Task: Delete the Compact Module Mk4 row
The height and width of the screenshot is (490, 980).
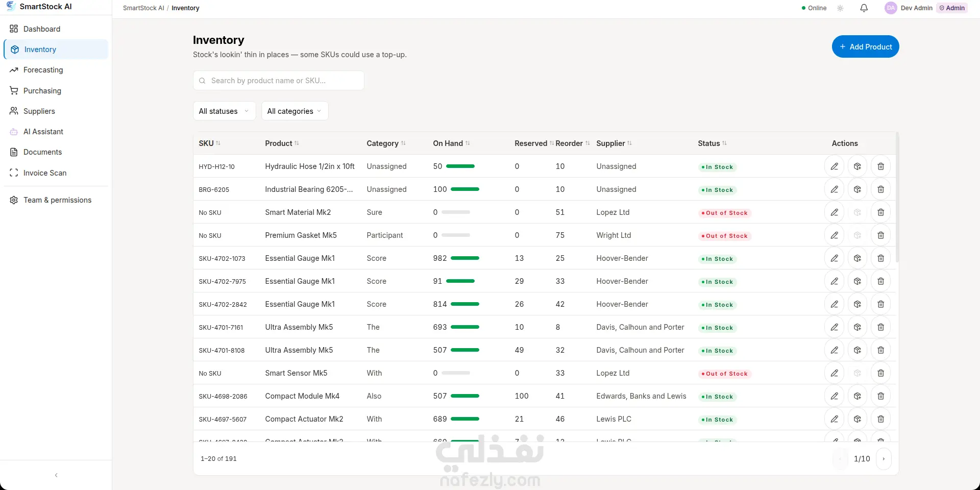Action: pyautogui.click(x=880, y=396)
